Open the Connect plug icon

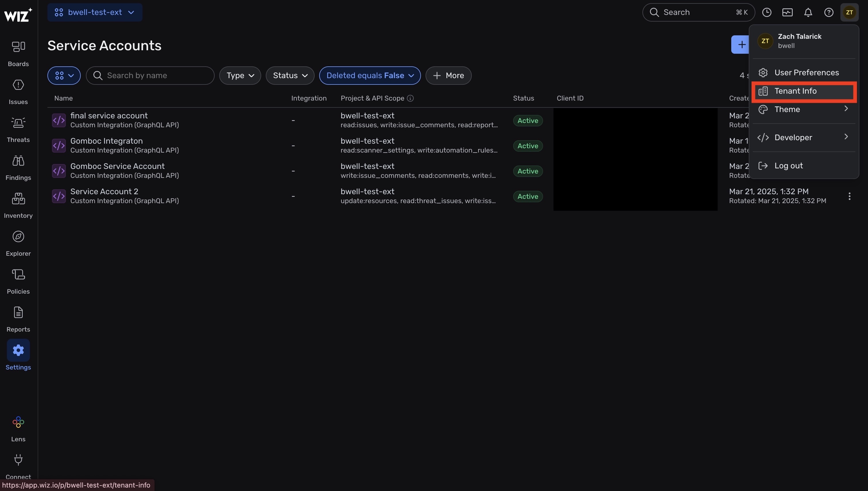18,460
